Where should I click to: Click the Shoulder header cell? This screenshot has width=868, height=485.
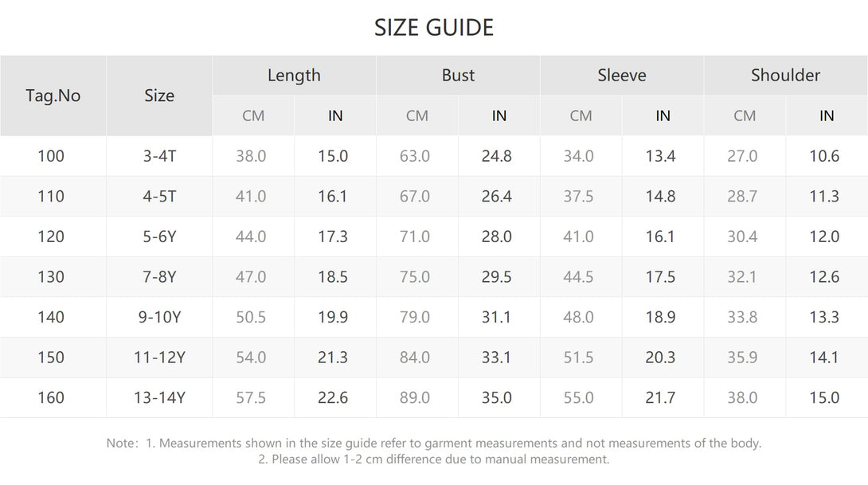click(785, 75)
